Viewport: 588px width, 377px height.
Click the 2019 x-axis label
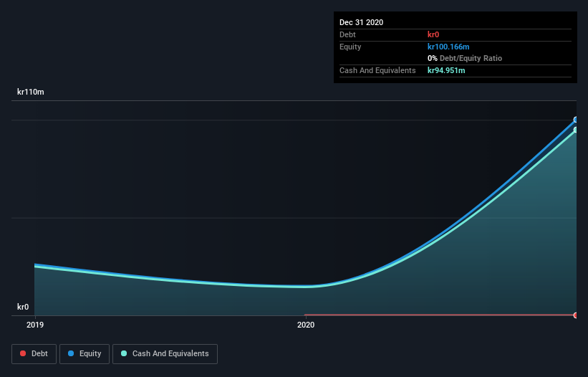[35, 325]
